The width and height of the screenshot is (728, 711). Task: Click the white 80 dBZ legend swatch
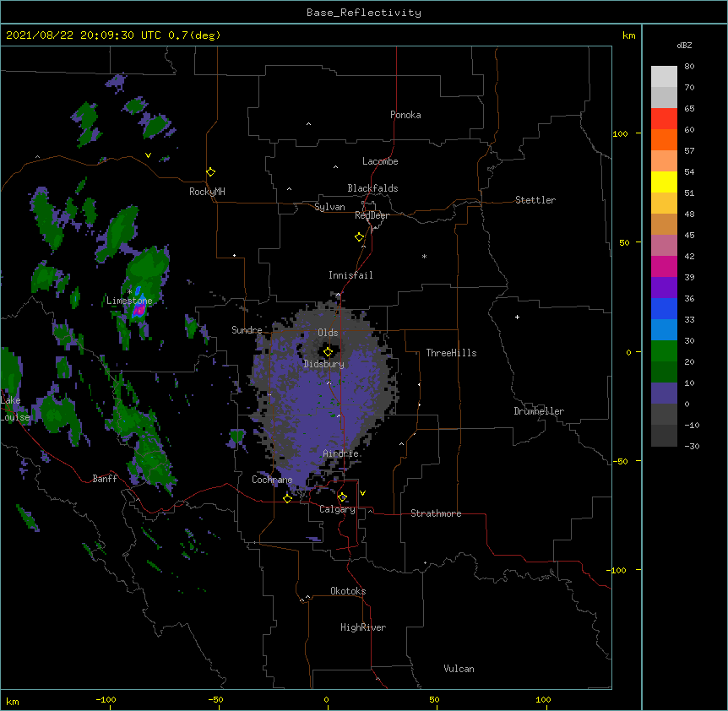click(x=664, y=76)
